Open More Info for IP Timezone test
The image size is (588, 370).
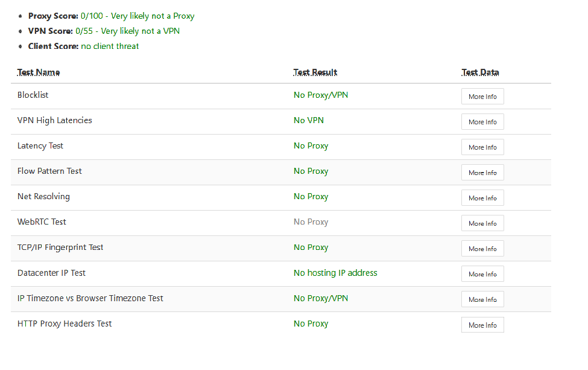[x=482, y=299]
